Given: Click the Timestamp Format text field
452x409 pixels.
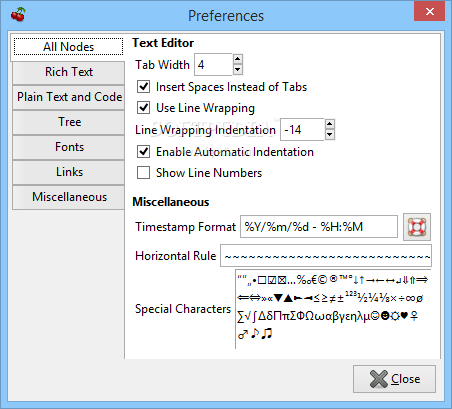Looking at the screenshot, I should tap(319, 227).
